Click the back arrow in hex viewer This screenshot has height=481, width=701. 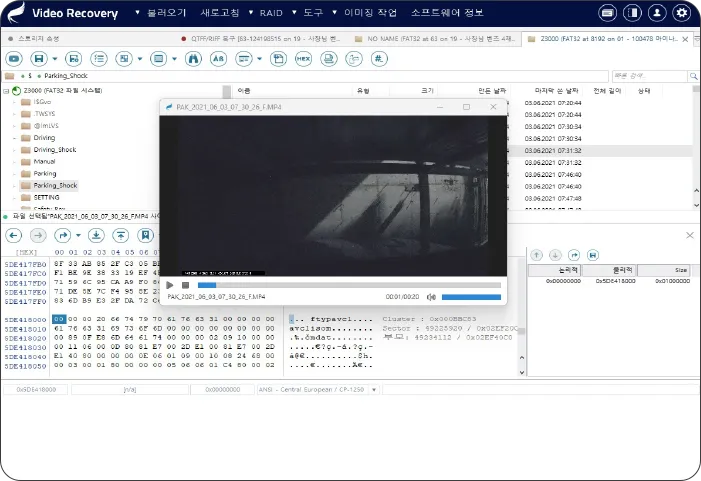14,235
